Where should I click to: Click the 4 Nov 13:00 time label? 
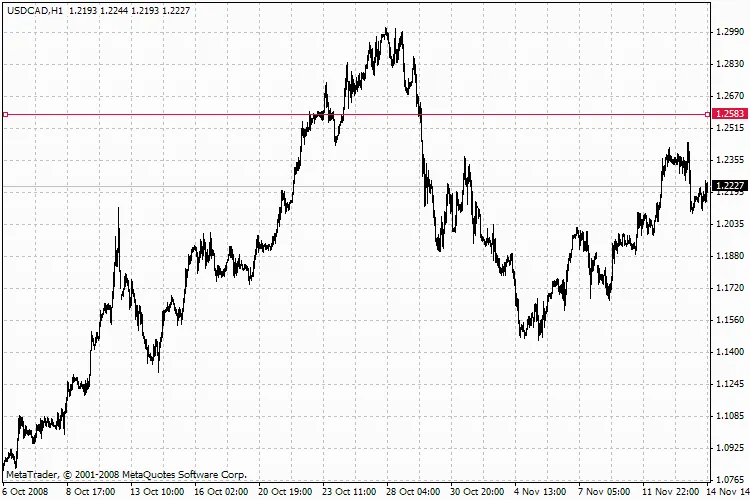541,491
